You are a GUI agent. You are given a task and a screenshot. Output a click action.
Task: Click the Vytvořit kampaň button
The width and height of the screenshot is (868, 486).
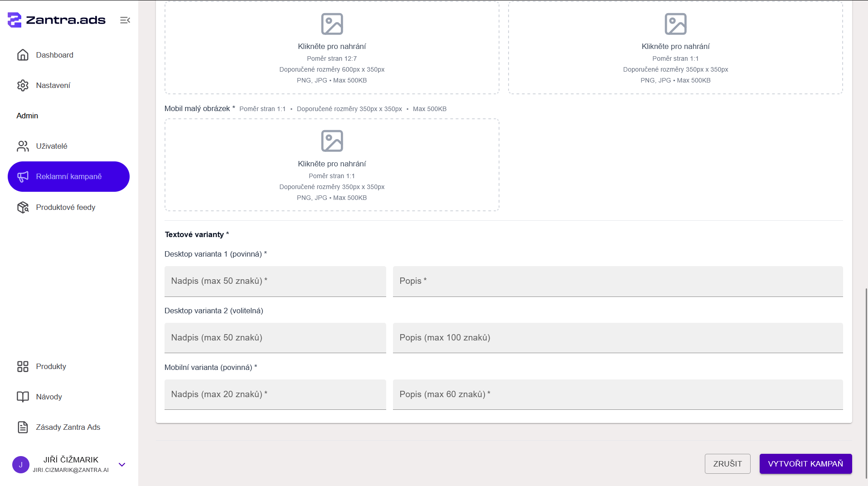(805, 464)
